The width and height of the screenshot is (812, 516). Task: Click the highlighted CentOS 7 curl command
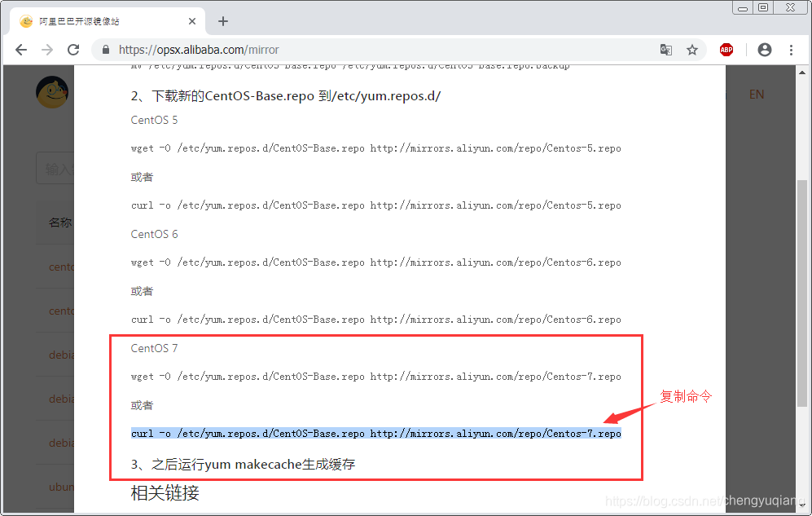[376, 433]
